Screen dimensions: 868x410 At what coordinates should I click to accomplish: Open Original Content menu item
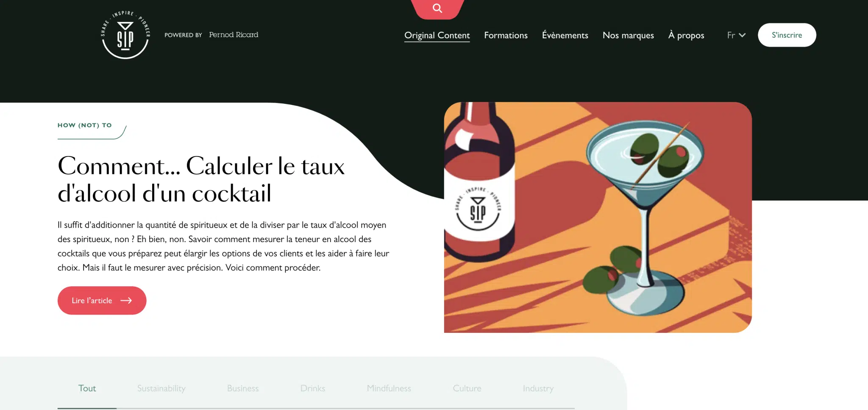coord(437,35)
